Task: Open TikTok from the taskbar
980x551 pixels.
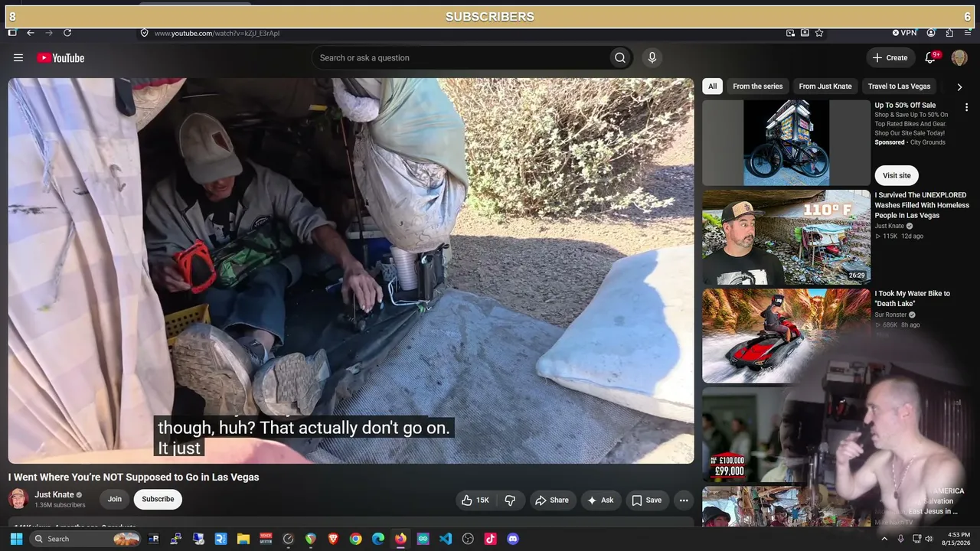Action: pyautogui.click(x=491, y=539)
